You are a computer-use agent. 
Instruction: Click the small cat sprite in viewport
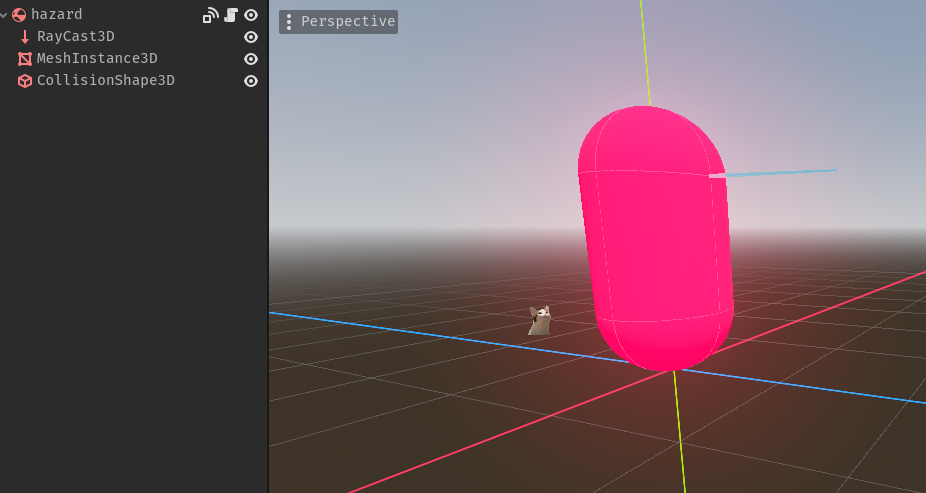tap(540, 321)
